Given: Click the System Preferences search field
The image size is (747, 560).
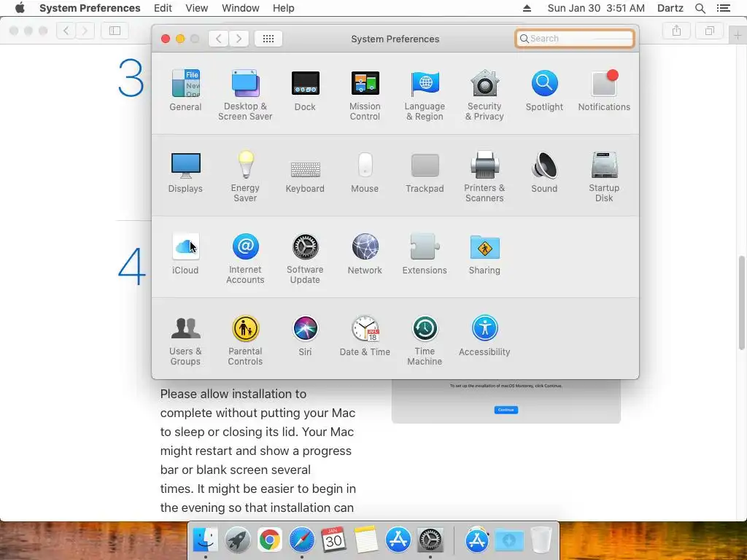Looking at the screenshot, I should click(x=575, y=39).
